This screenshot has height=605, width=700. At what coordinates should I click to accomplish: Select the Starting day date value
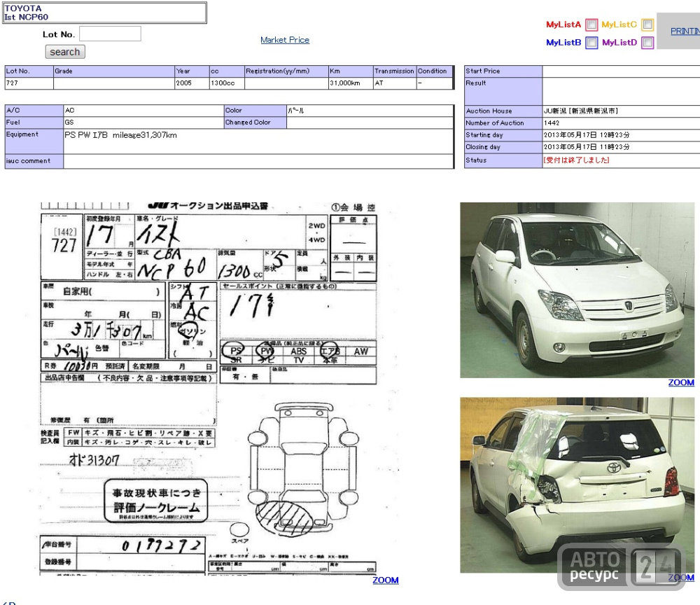(587, 135)
